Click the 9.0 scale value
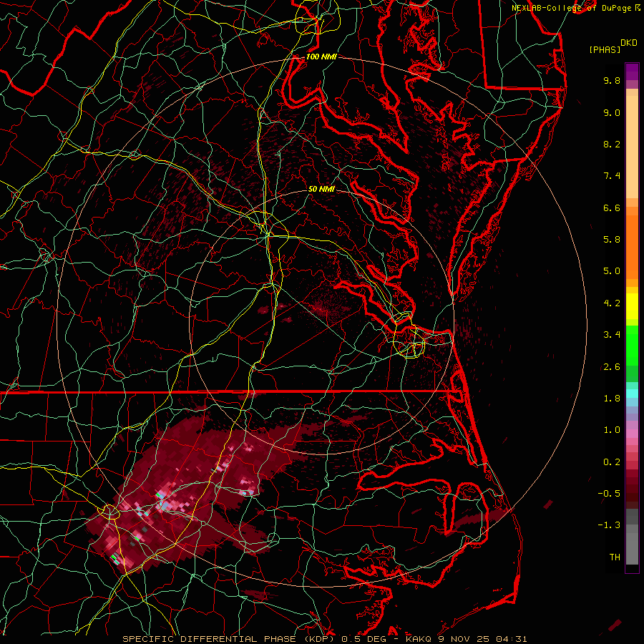 pyautogui.click(x=612, y=112)
